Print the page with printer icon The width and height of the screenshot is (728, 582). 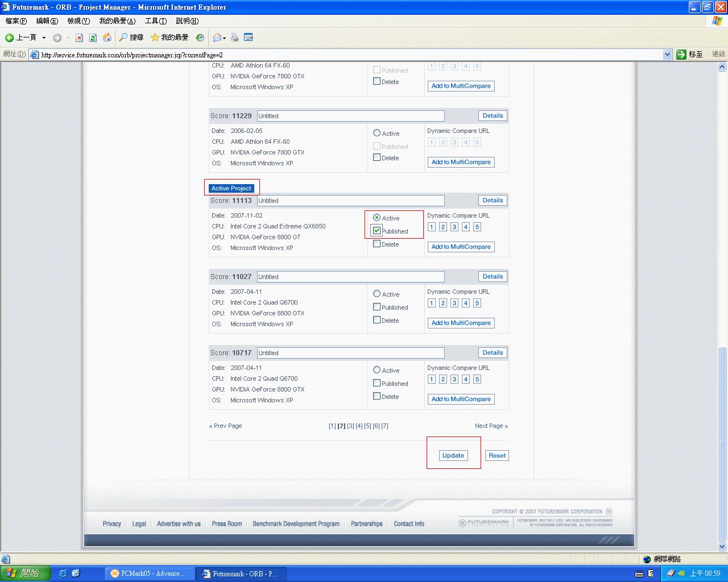click(235, 38)
